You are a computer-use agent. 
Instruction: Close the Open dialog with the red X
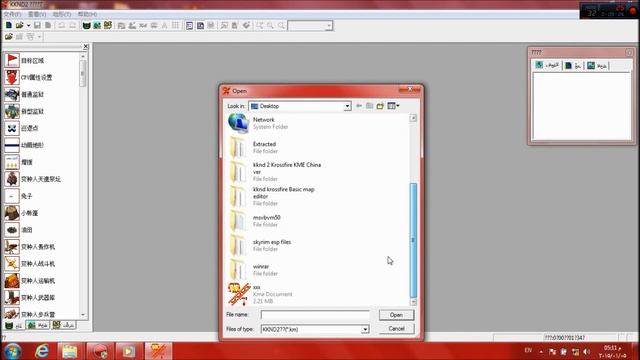(410, 89)
